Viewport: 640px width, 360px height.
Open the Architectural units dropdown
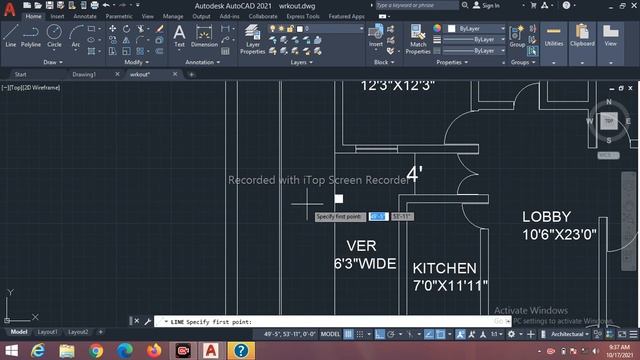point(570,334)
